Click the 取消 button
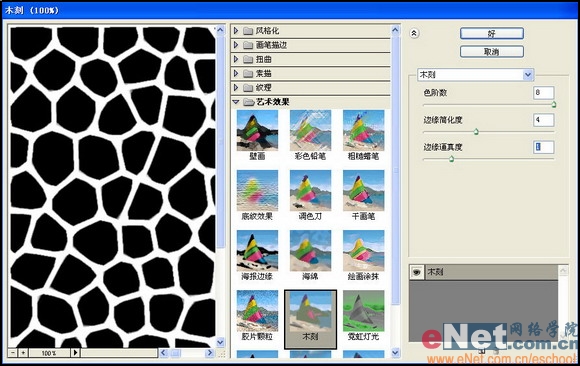The width and height of the screenshot is (580, 366). 492,52
